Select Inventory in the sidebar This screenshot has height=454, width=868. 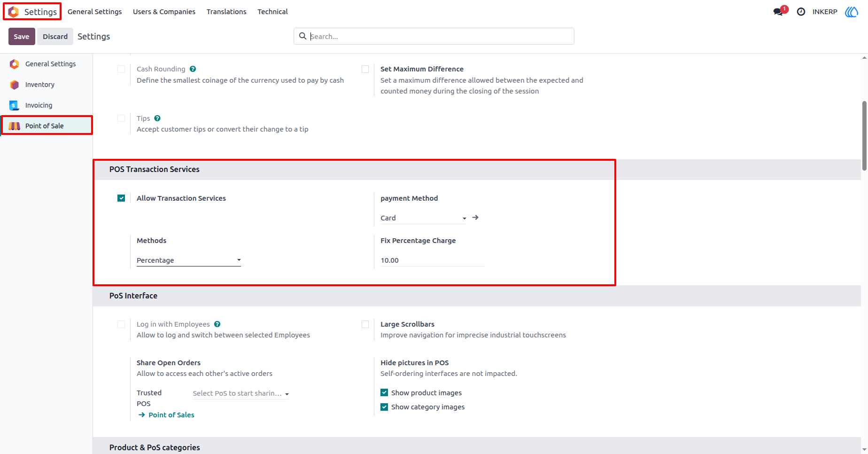pos(46,85)
